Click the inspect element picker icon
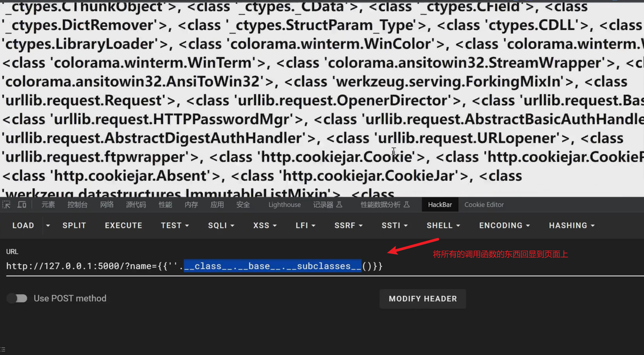Screen dimensions: 644x355 [6, 205]
